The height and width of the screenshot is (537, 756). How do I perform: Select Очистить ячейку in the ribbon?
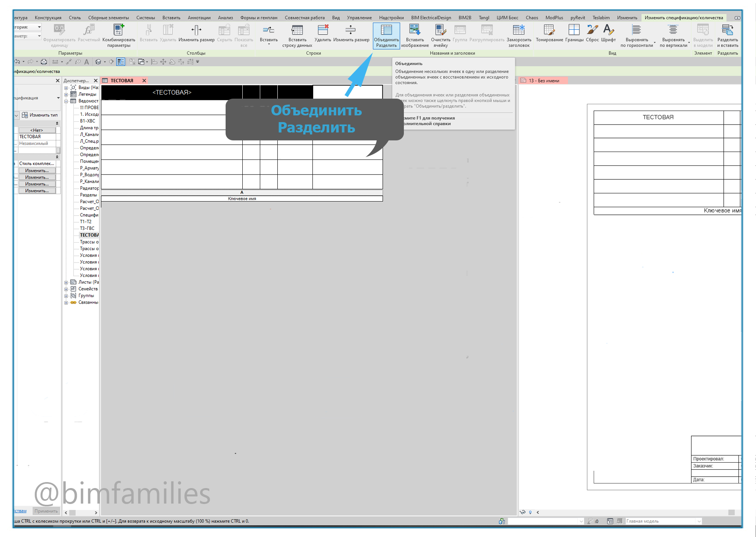point(440,35)
